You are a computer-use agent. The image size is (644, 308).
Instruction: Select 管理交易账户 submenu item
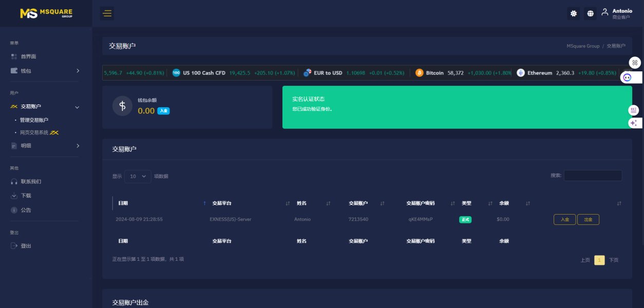pyautogui.click(x=34, y=120)
